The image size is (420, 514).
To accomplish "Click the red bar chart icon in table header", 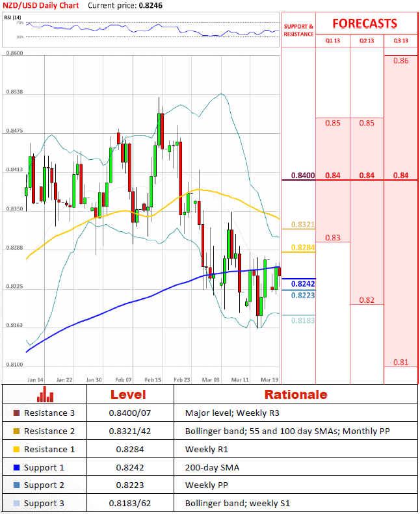I will click(x=45, y=394).
